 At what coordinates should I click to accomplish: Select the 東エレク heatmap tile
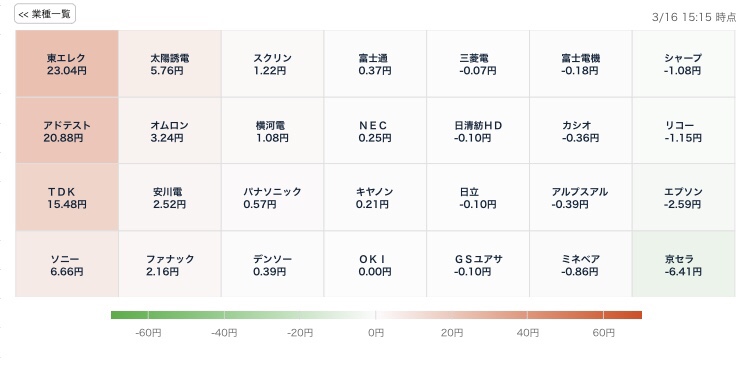tap(67, 64)
